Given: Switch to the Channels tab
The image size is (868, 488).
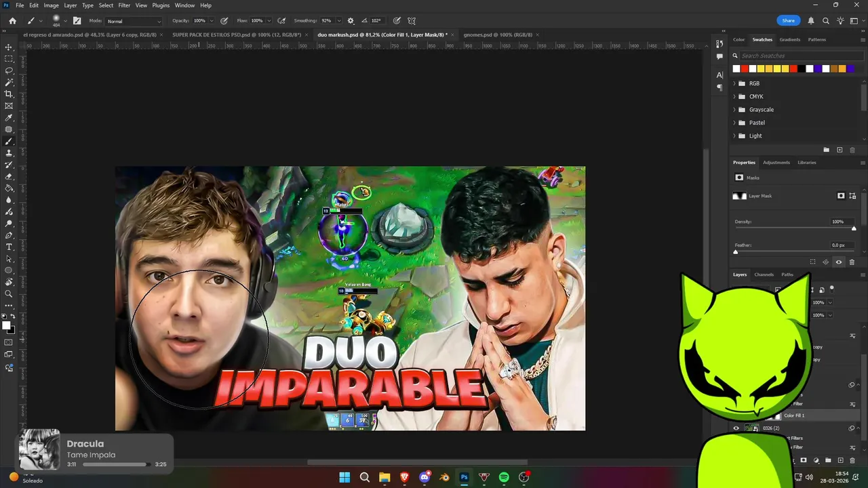Looking at the screenshot, I should [x=764, y=274].
